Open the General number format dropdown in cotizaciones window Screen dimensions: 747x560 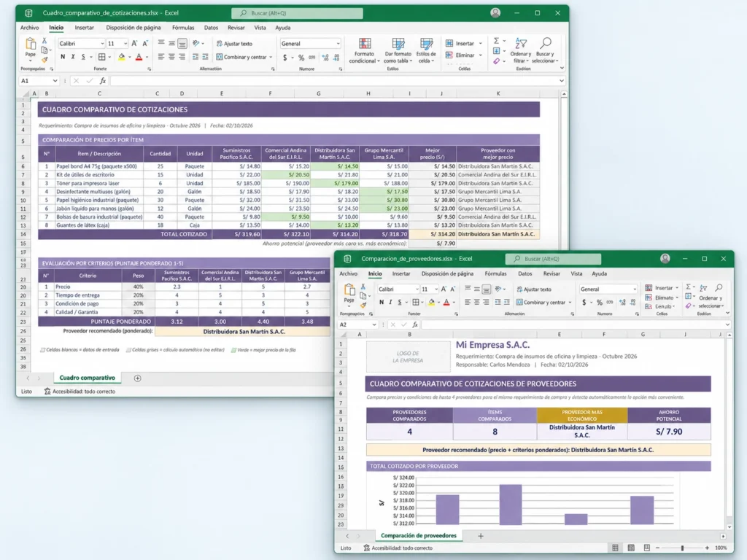338,43
